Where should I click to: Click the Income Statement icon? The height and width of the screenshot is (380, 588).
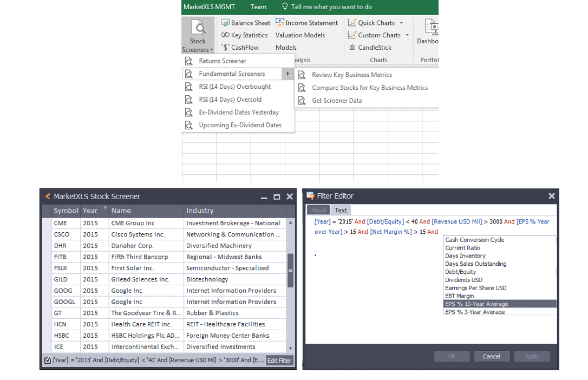click(x=280, y=23)
